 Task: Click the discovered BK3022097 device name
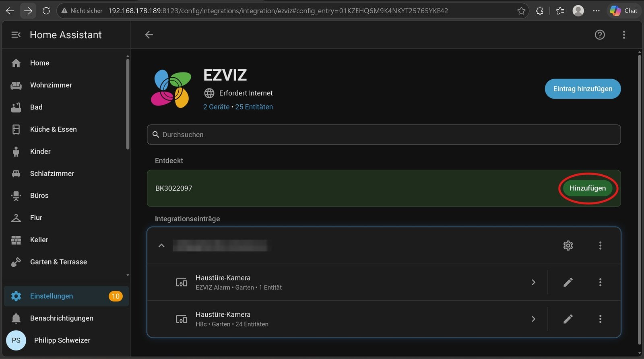[174, 188]
